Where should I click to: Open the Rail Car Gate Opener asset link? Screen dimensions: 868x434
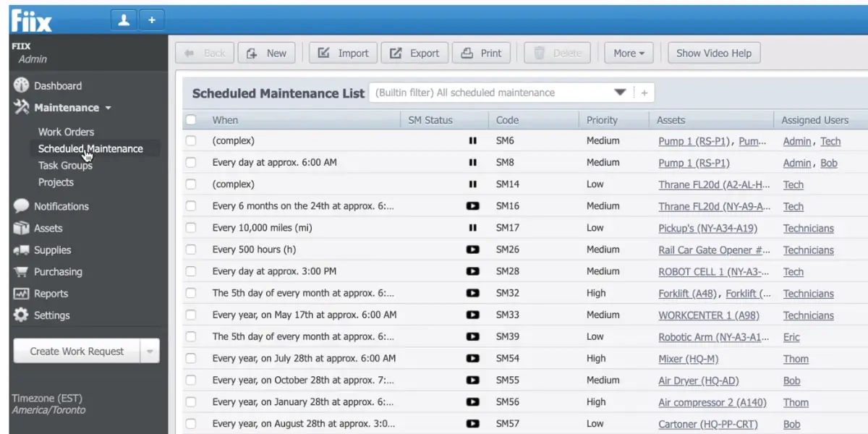715,250
